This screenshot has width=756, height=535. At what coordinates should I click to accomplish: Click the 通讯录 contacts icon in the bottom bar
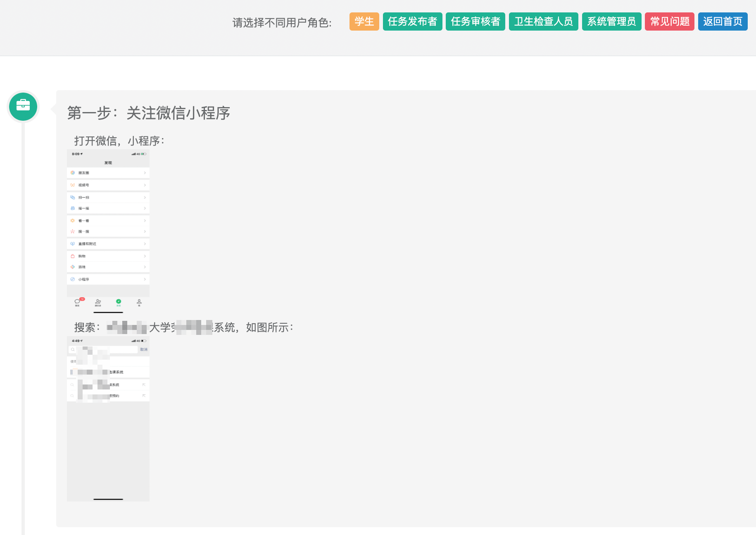click(x=98, y=302)
